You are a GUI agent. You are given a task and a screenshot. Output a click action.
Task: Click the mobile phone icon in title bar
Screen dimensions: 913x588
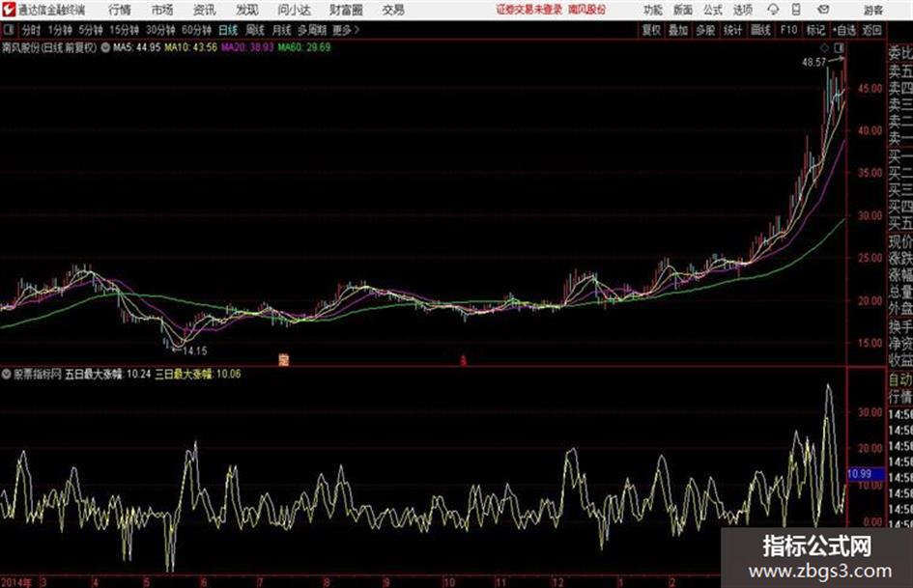click(796, 10)
